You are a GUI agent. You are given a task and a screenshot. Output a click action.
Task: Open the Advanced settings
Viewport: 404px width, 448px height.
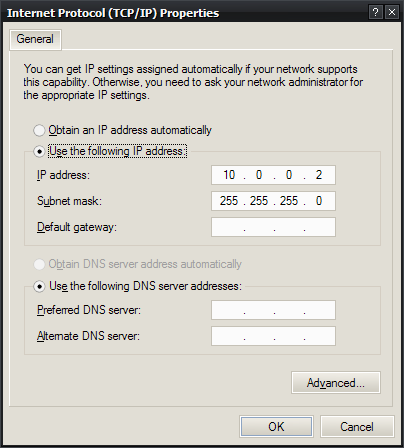pyautogui.click(x=336, y=383)
